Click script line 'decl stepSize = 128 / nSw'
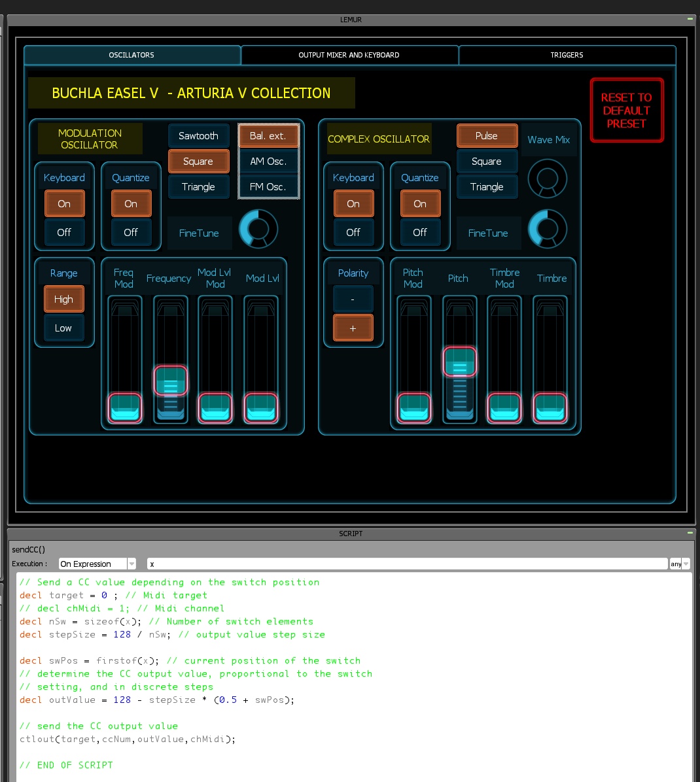This screenshot has height=782, width=700. point(172,634)
